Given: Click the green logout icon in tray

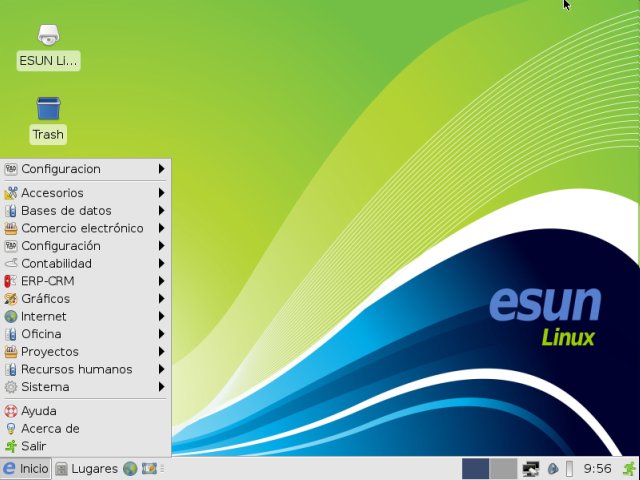Looking at the screenshot, I should 630,469.
